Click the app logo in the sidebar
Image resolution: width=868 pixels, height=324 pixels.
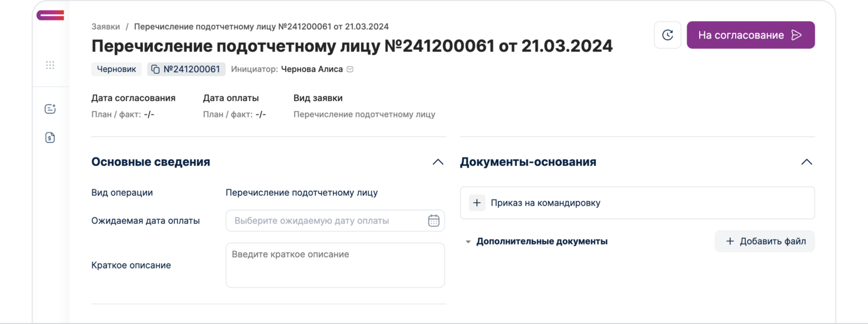[50, 16]
